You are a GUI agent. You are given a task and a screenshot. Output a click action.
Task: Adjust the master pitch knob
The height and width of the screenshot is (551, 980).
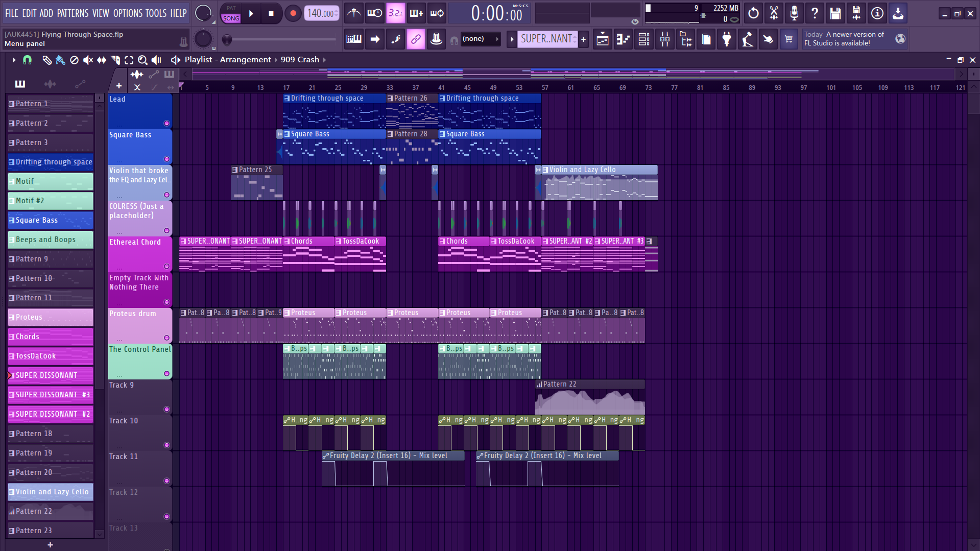click(203, 39)
